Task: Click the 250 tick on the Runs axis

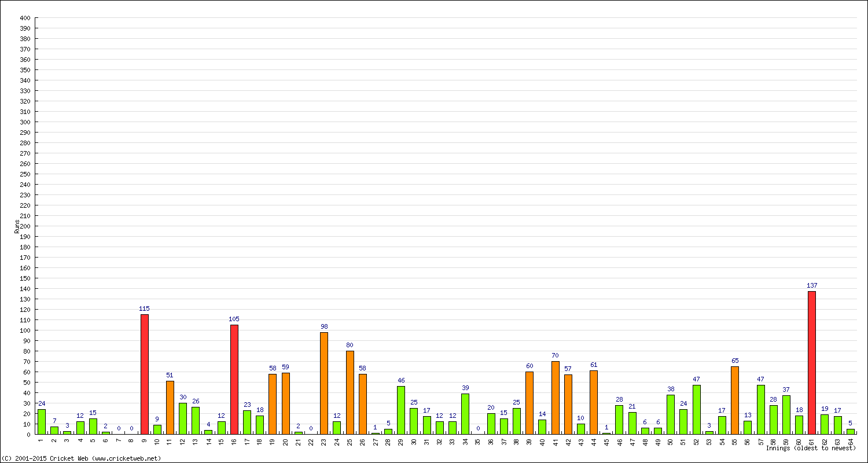Action: coord(24,174)
